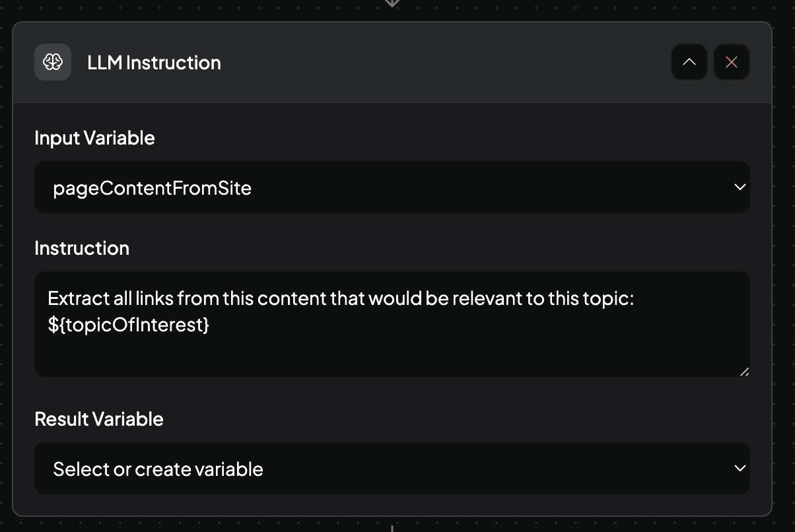This screenshot has height=532, width=795.
Task: Collapse the LLM Instruction node
Action: [689, 62]
